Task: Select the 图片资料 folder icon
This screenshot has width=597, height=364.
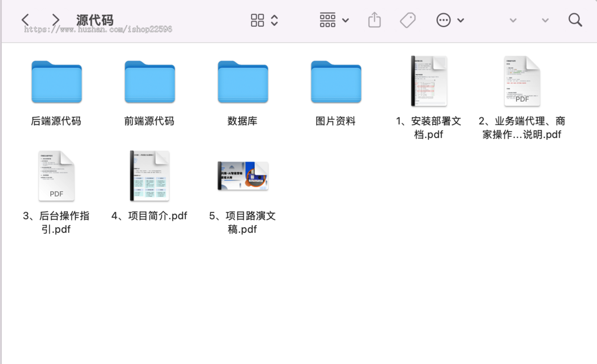Action: pyautogui.click(x=336, y=82)
